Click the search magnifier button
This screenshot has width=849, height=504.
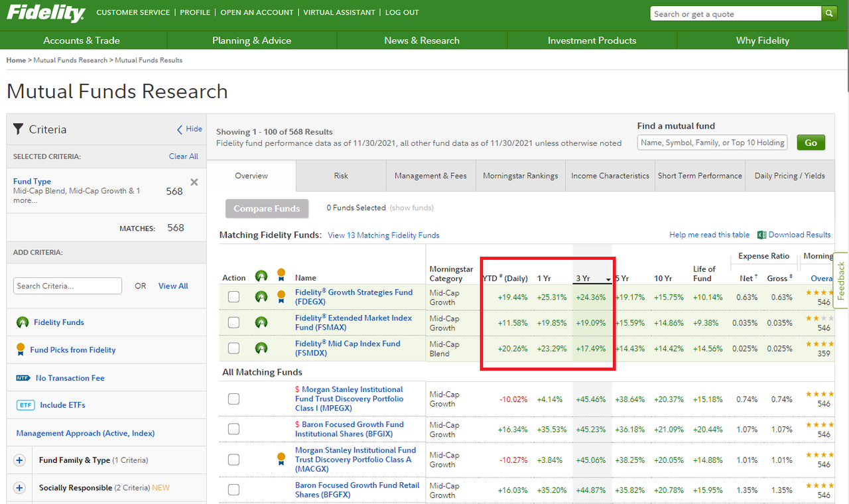coord(829,13)
